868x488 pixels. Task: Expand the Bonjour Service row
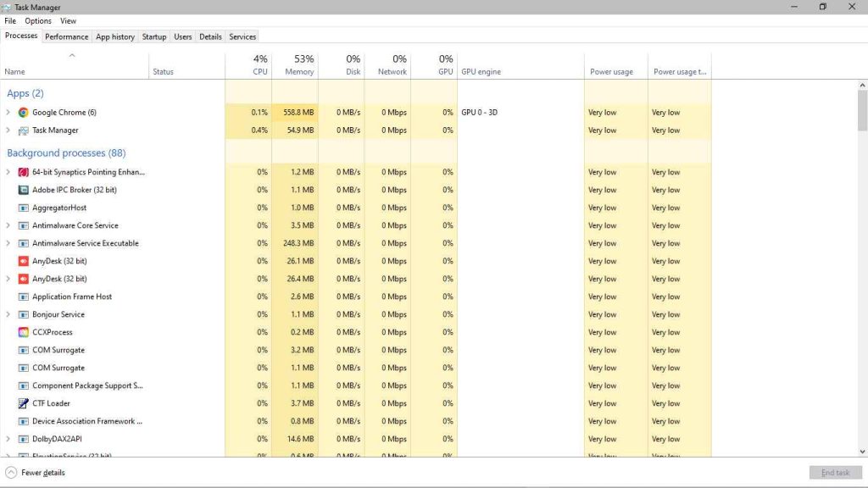click(8, 314)
